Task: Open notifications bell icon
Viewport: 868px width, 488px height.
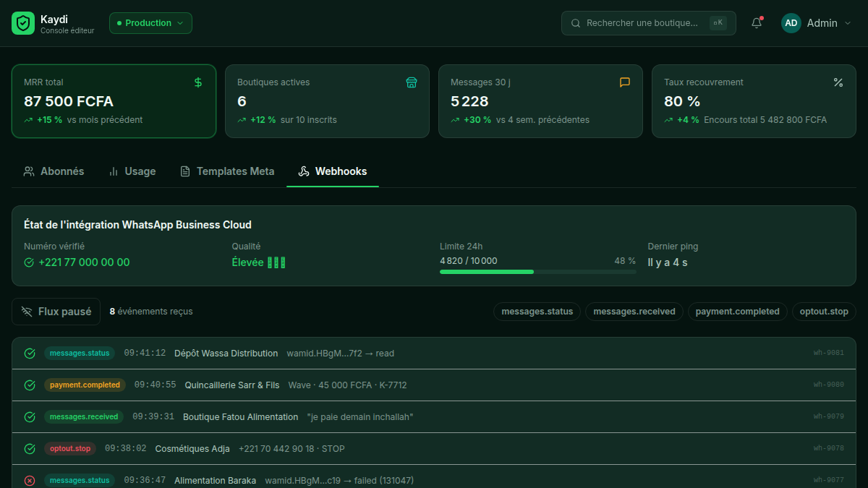Action: 757,23
